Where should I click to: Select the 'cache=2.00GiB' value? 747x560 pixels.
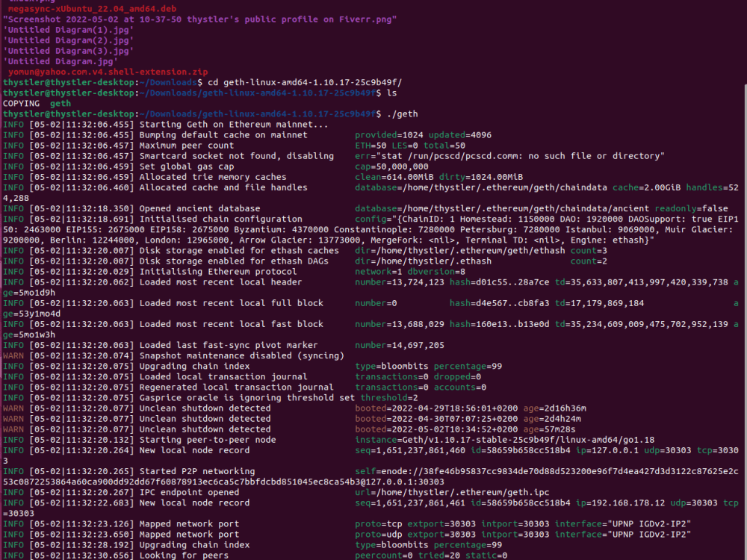pos(646,187)
